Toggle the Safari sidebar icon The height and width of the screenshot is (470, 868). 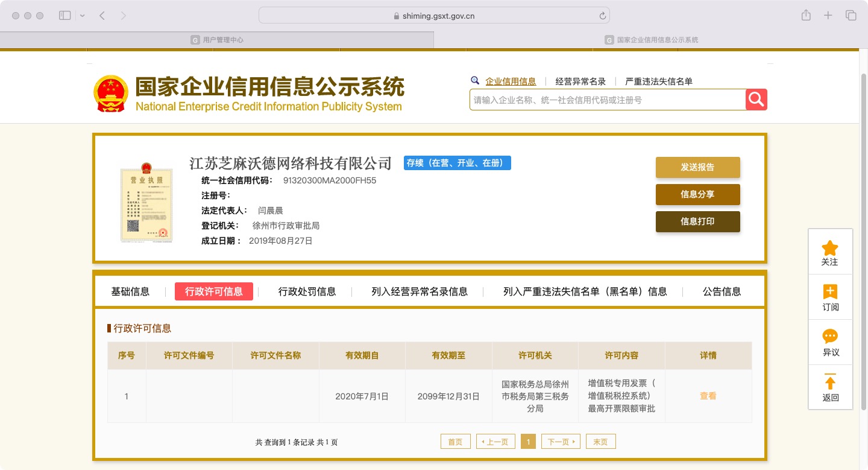(x=64, y=16)
